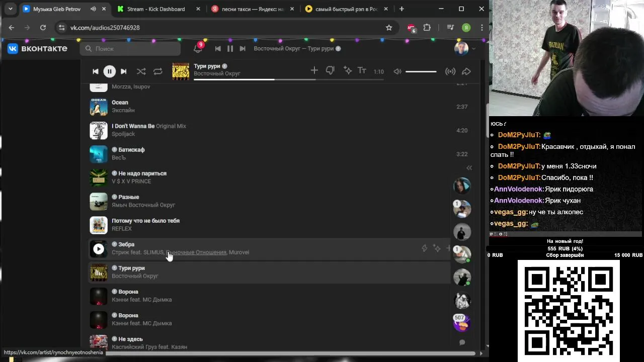The height and width of the screenshot is (362, 644).
Task: Open Chrome media control icon
Action: coord(450,28)
